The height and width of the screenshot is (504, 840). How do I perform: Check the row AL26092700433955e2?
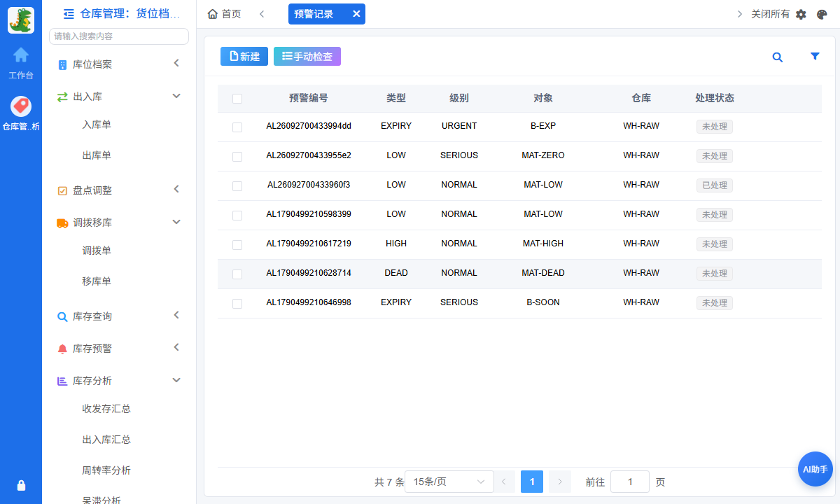click(x=237, y=157)
